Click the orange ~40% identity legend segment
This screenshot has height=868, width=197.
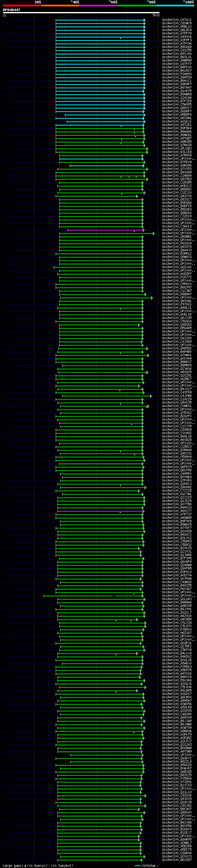point(60,6)
